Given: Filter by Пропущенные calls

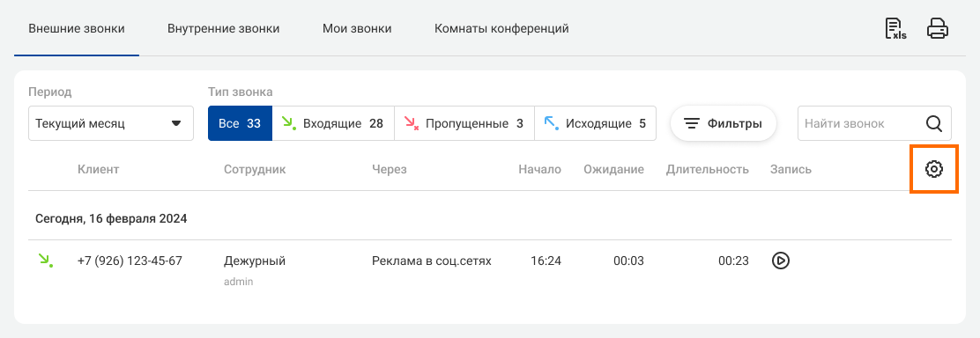Looking at the screenshot, I should (464, 123).
